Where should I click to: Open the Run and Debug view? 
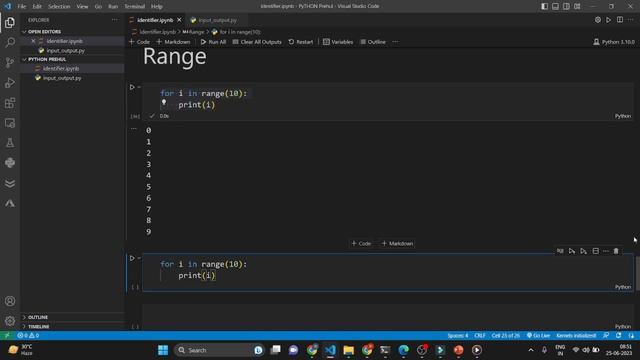pyautogui.click(x=10, y=83)
